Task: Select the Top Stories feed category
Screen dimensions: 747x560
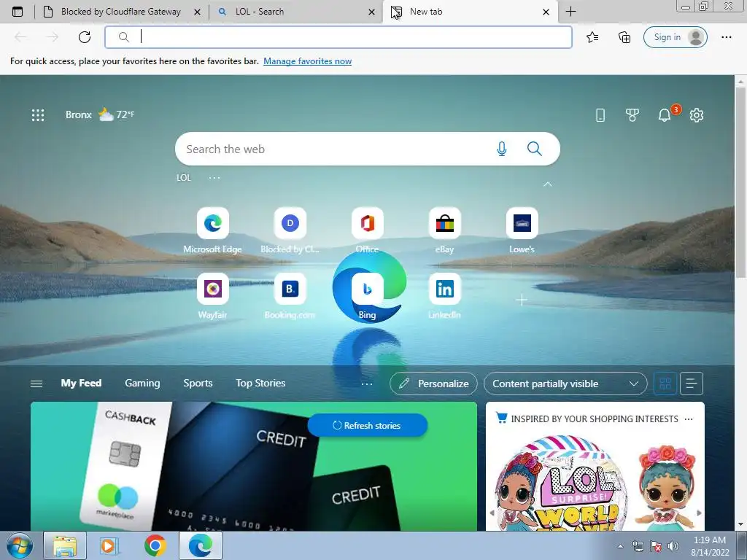Action: (260, 383)
